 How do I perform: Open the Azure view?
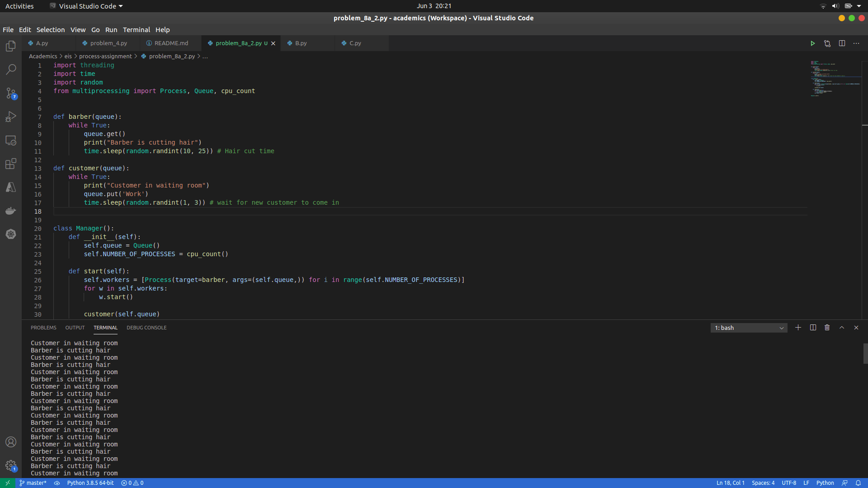point(11,187)
